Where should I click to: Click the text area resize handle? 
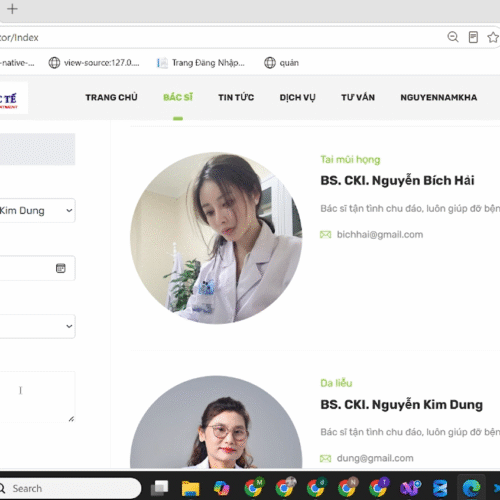(x=71, y=419)
